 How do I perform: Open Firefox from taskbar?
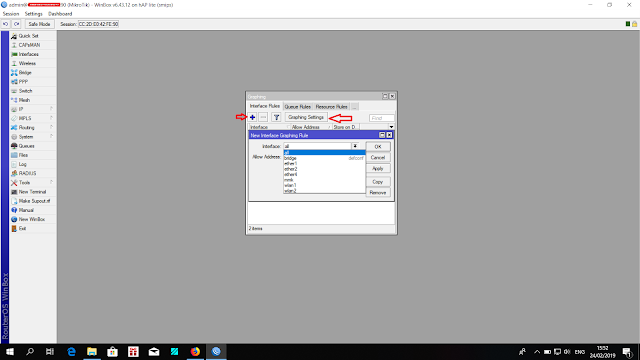pyautogui.click(x=195, y=352)
